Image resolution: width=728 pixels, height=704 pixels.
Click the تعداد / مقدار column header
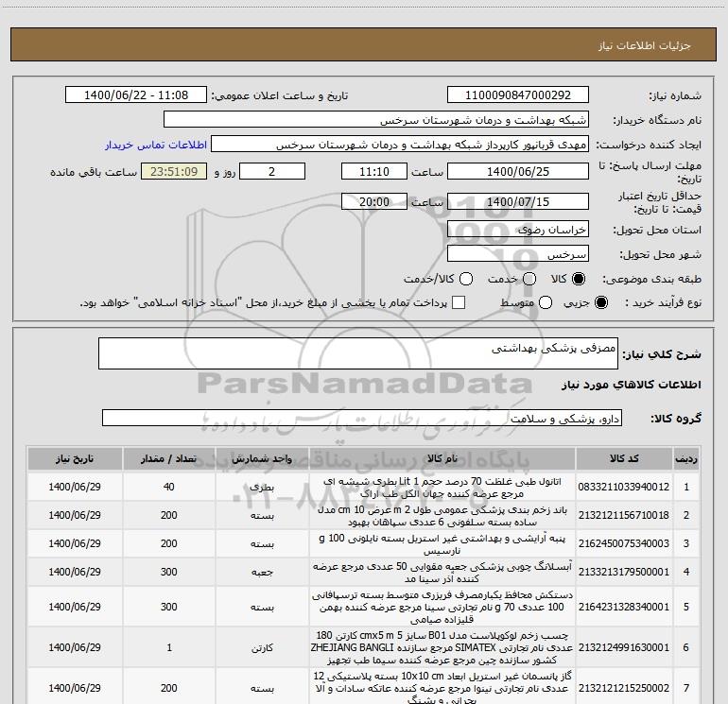click(169, 459)
